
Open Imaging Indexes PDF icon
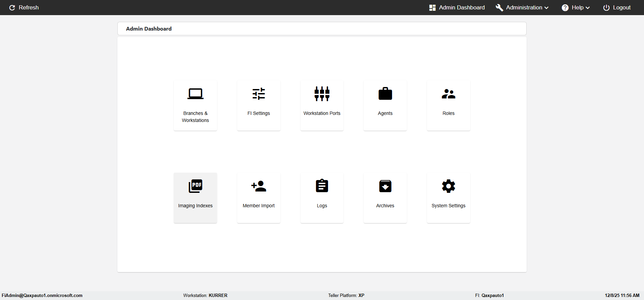point(195,186)
